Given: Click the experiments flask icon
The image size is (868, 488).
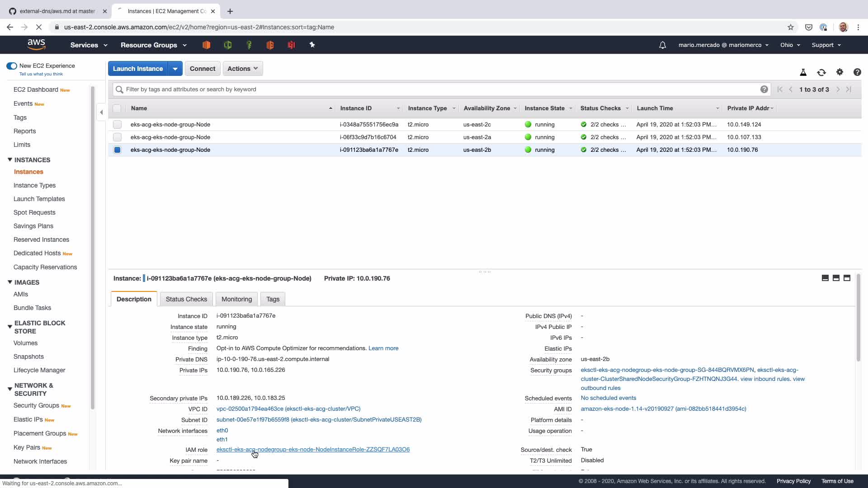Looking at the screenshot, I should pos(803,72).
